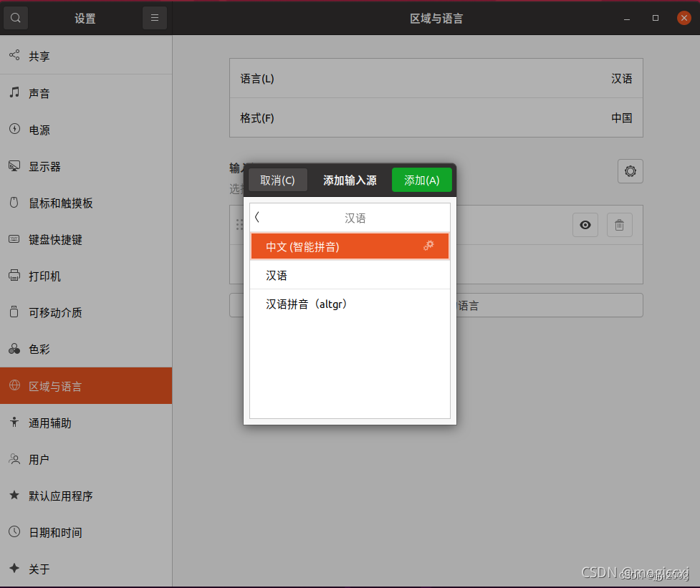Click the Removable Media icon
The width and height of the screenshot is (700, 588).
[x=14, y=312]
